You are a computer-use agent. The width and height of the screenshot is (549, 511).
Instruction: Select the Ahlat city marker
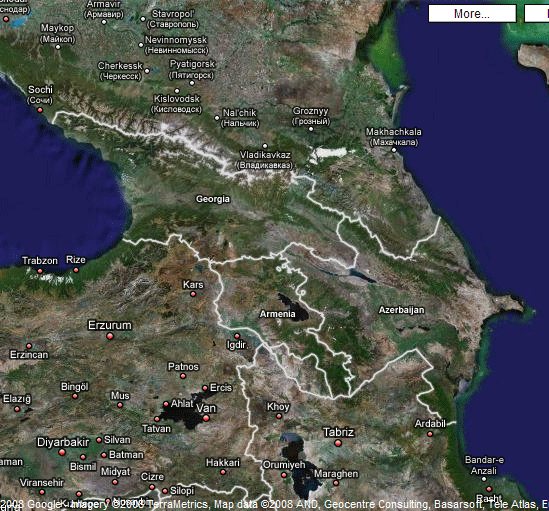(166, 404)
